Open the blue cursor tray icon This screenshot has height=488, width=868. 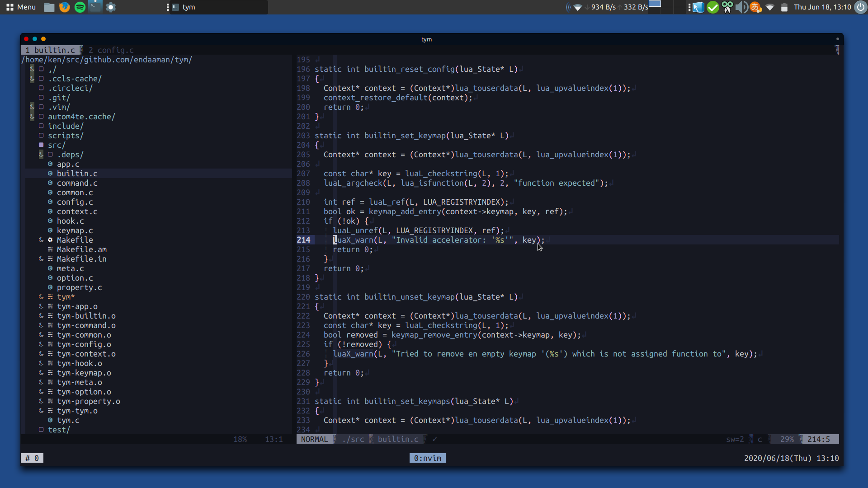[x=698, y=7]
